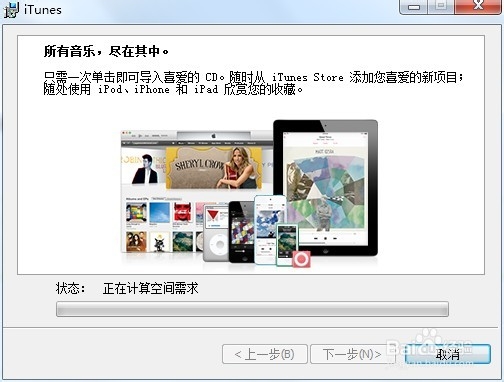
Task: Minimize the iTunes installer window
Action: pyautogui.click(x=414, y=6)
